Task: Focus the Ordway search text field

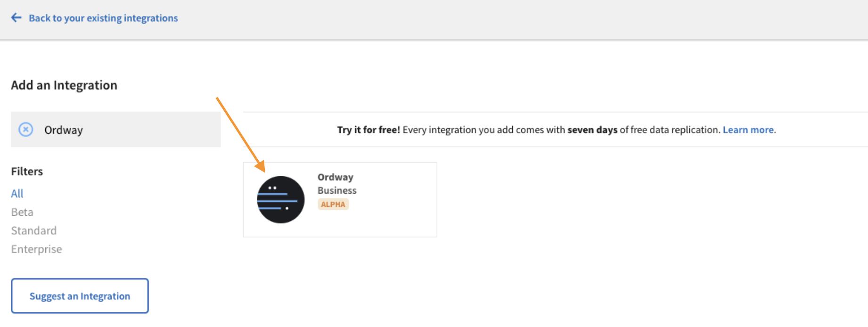Action: point(116,129)
